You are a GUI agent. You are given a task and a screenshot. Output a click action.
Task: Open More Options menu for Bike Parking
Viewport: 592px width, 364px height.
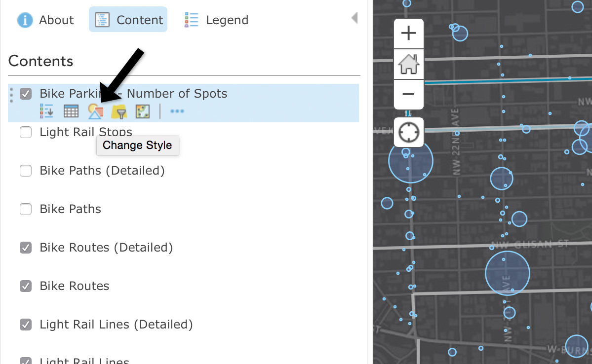[x=177, y=112]
